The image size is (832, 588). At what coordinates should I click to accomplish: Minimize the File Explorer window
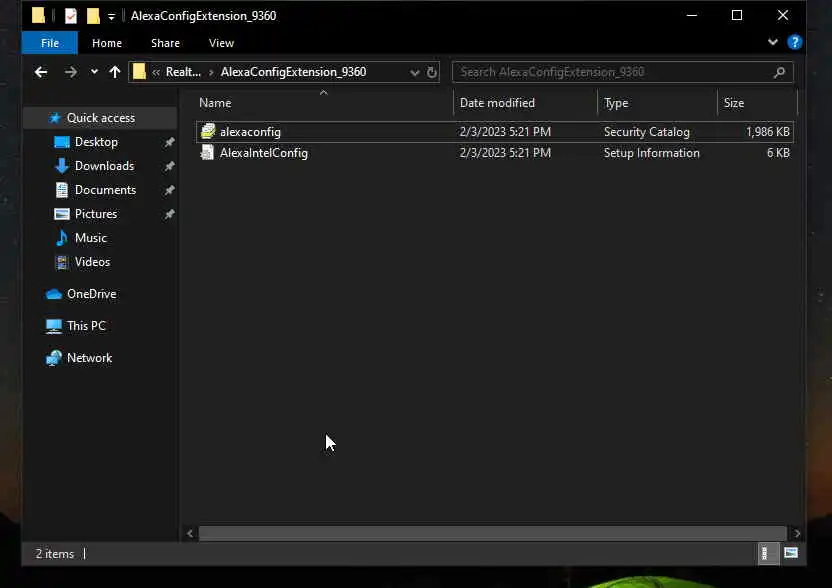click(691, 15)
